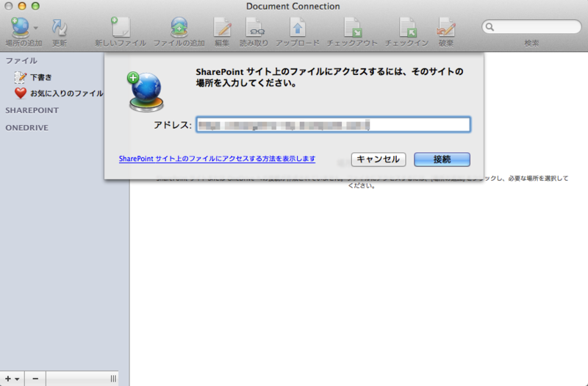Click the アップロード toolbar icon
This screenshot has width=588, height=386.
point(298,27)
